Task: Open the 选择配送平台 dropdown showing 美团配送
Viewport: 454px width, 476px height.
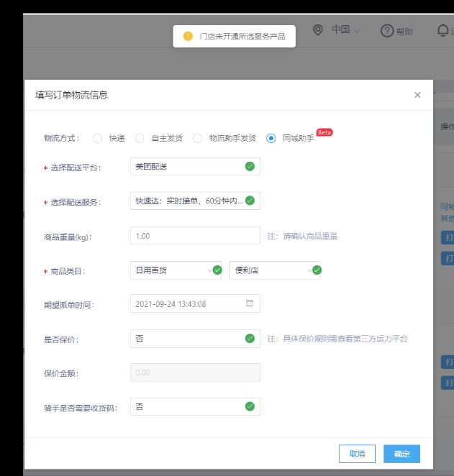Action: (195, 166)
